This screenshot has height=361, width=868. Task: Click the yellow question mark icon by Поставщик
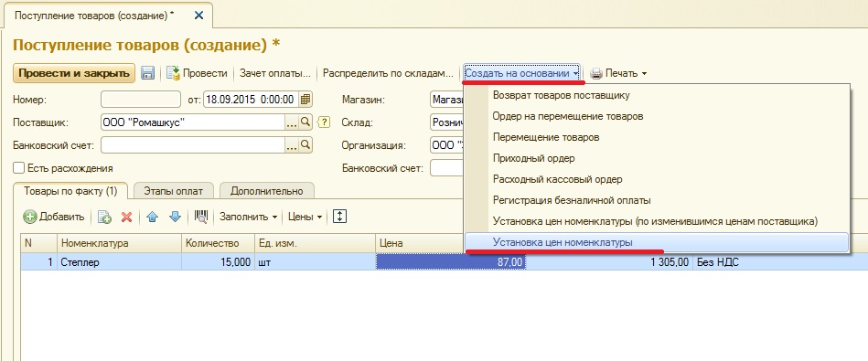(x=325, y=122)
